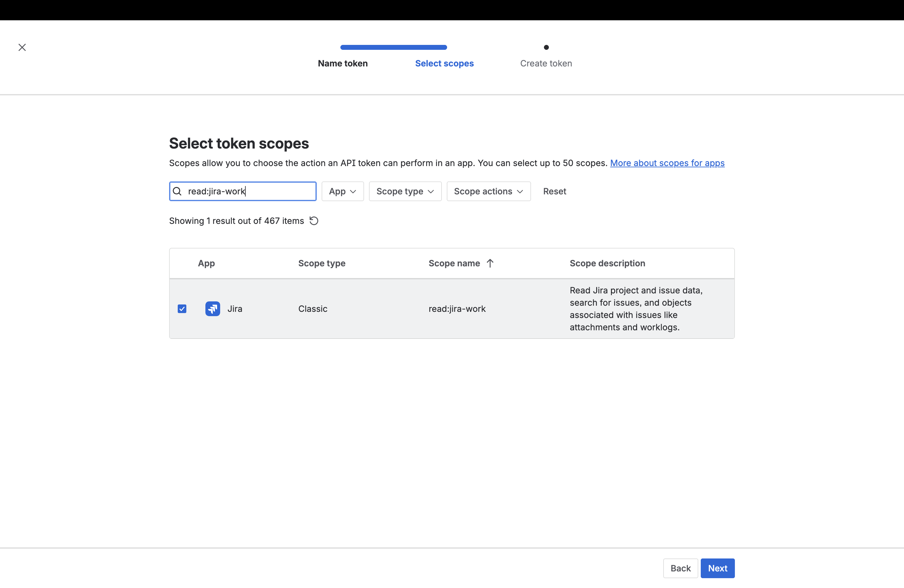Image resolution: width=904 pixels, height=588 pixels.
Task: Click the Create token step dot
Action: pos(546,47)
